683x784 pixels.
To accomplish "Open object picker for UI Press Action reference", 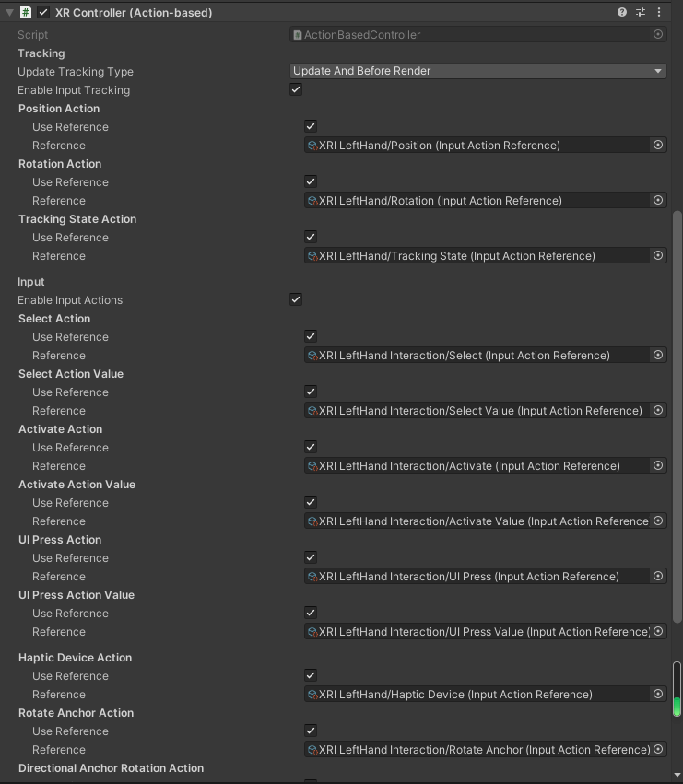I will pos(658,576).
